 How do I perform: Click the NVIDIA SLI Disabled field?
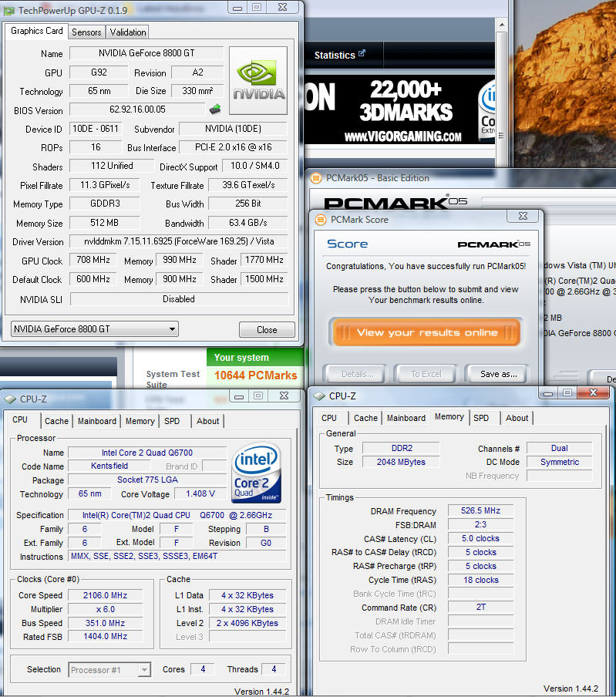(179, 298)
